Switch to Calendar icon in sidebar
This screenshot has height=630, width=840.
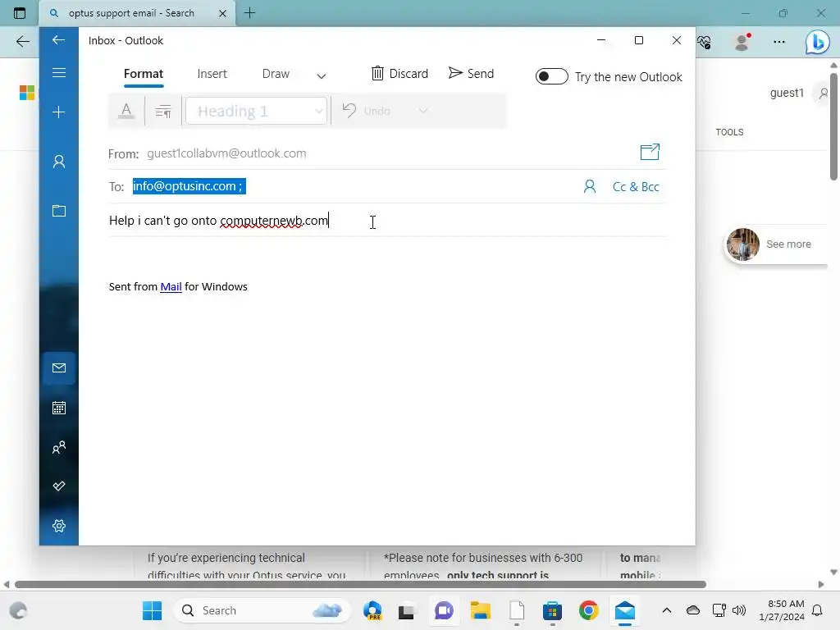point(59,409)
